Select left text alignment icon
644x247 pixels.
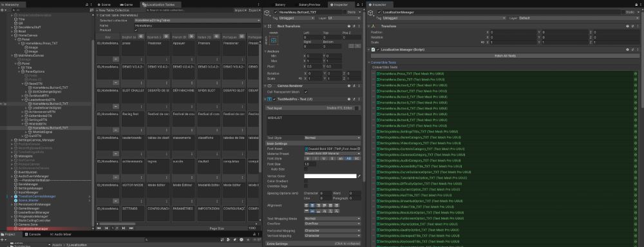click(x=307, y=205)
